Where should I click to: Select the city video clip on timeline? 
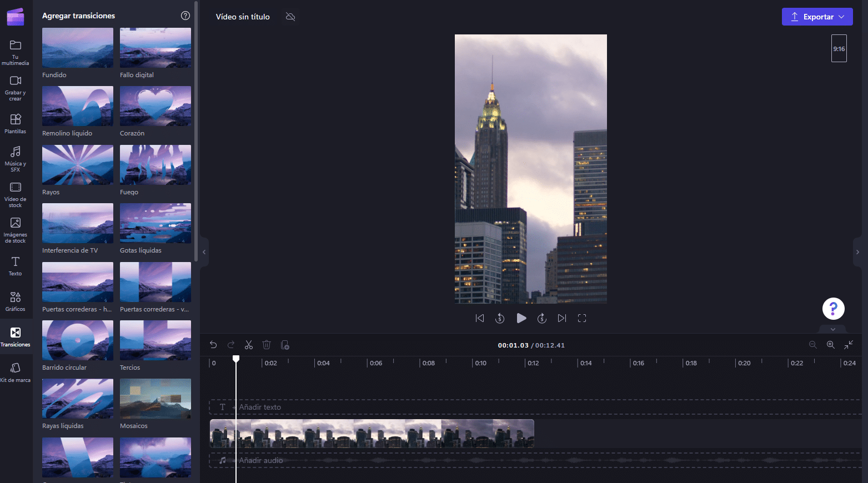pos(372,434)
